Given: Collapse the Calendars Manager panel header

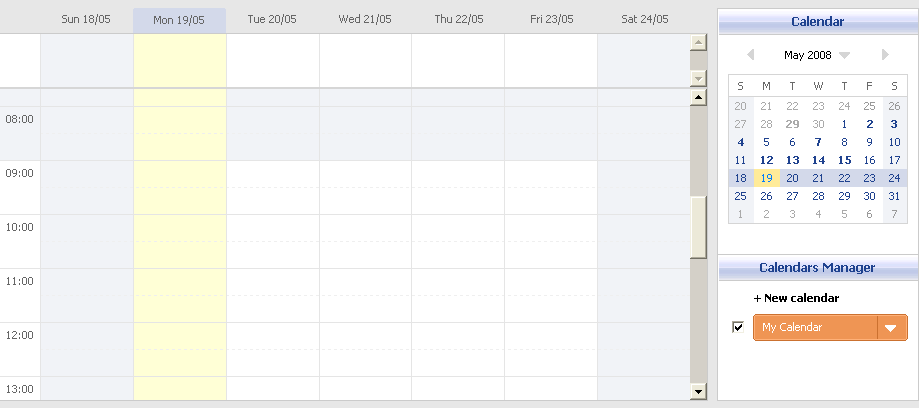Looking at the screenshot, I should pyautogui.click(x=817, y=267).
